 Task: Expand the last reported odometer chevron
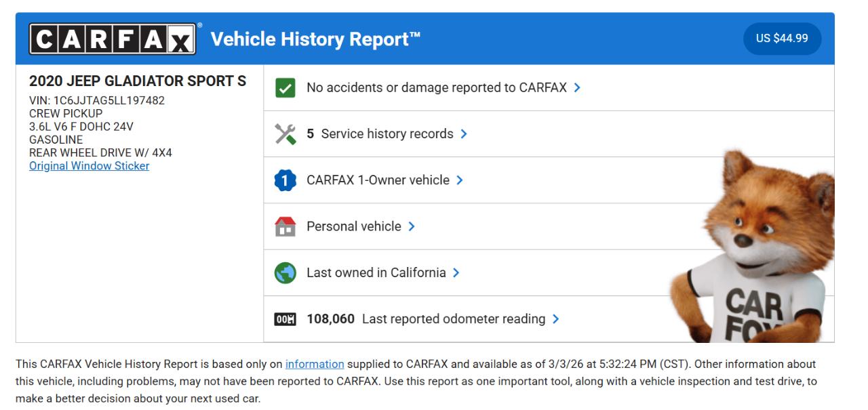(x=556, y=319)
